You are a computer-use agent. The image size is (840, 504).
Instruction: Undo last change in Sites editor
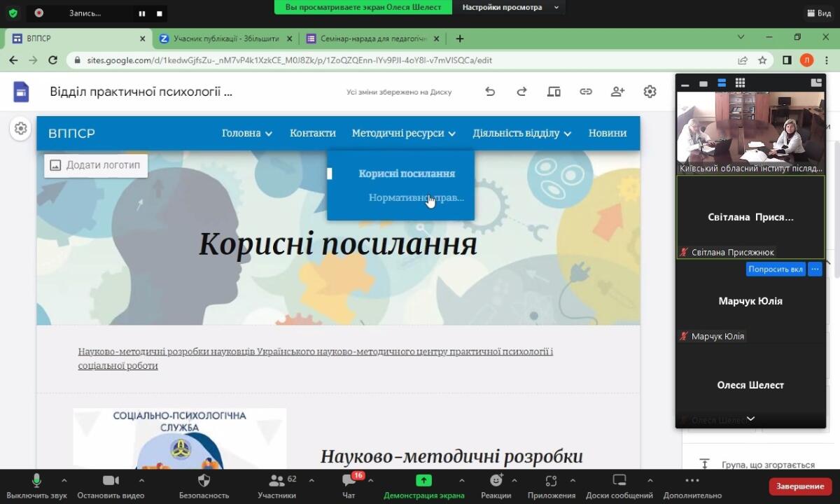click(490, 92)
